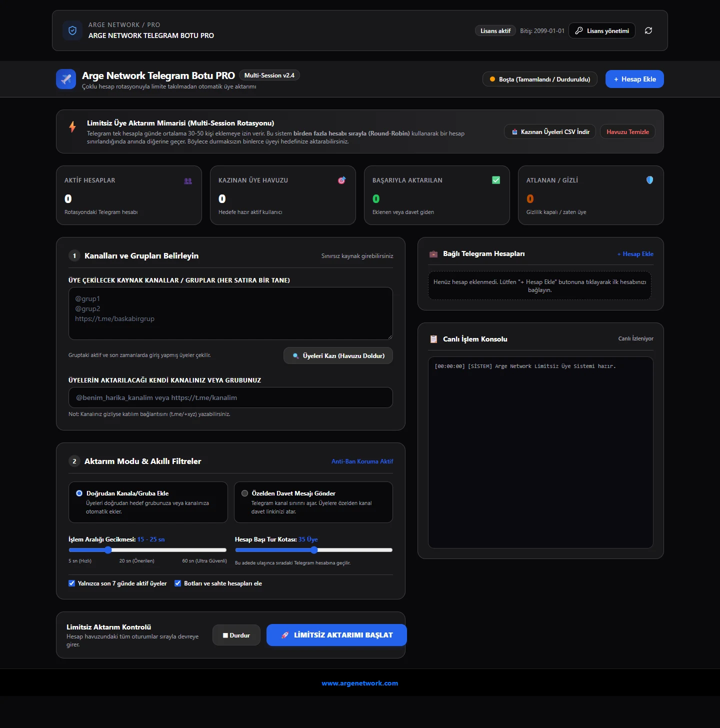Open Lisans yönetimi license management
This screenshot has width=720, height=728.
(602, 30)
